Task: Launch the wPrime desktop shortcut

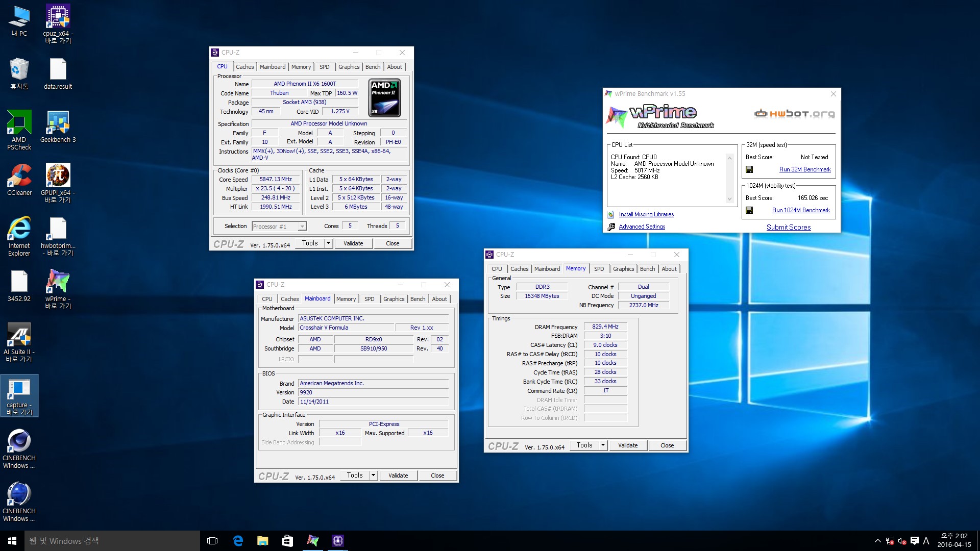Action: point(58,289)
